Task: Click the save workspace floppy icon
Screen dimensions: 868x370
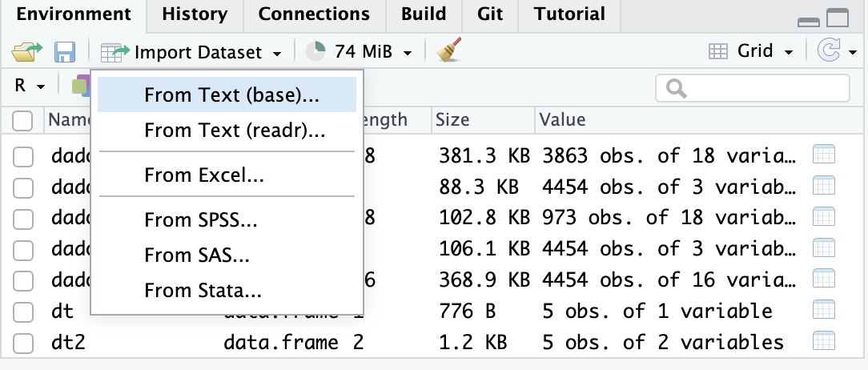Action: point(64,53)
